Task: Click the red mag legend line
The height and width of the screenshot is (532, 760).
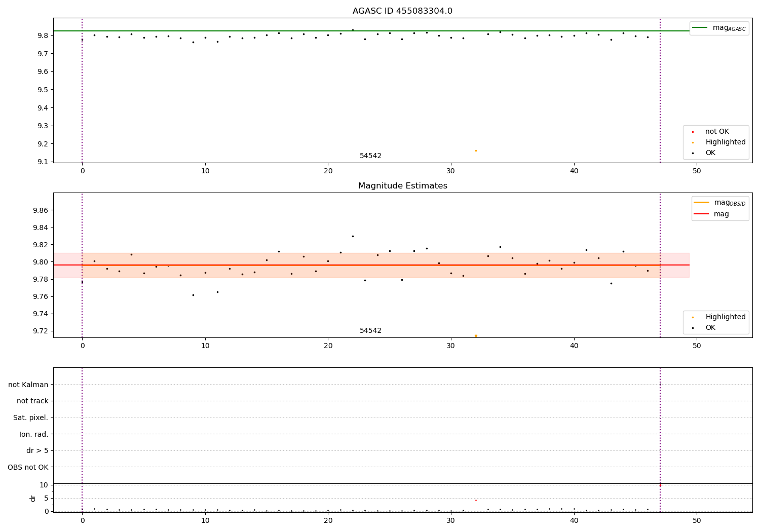Action: coord(701,214)
